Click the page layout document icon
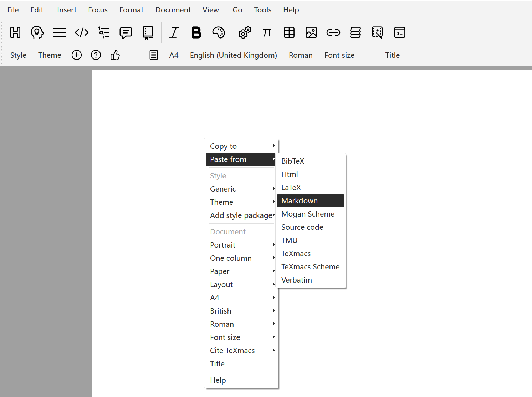This screenshot has width=532, height=397. click(x=154, y=55)
